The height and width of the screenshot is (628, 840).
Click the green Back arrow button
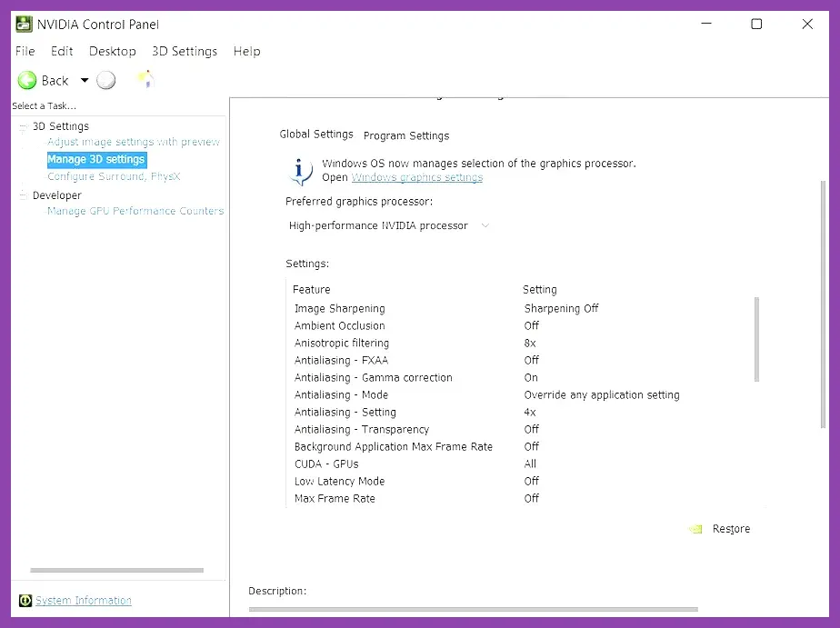point(27,80)
